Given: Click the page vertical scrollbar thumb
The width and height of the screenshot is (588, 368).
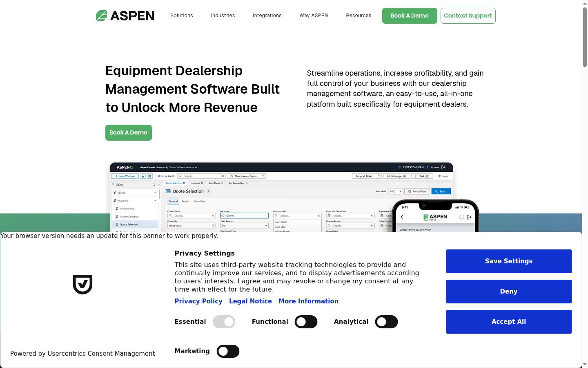Looking at the screenshot, I should (x=585, y=37).
